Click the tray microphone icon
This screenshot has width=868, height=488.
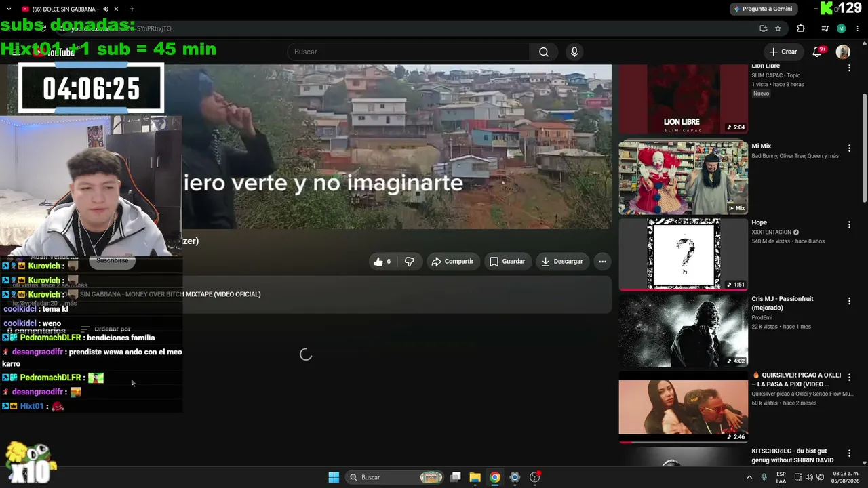pos(764,477)
